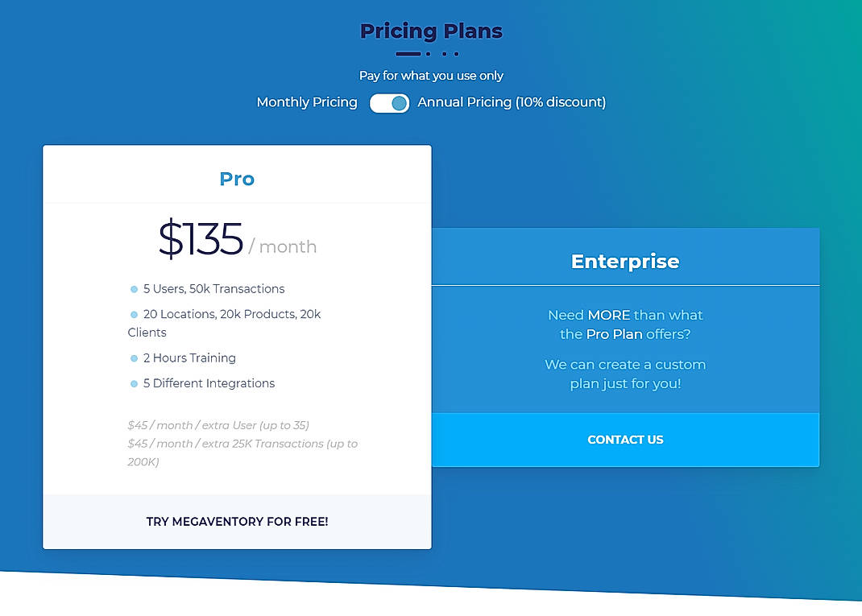Click the second dot under Pricing Plans heading

click(445, 54)
